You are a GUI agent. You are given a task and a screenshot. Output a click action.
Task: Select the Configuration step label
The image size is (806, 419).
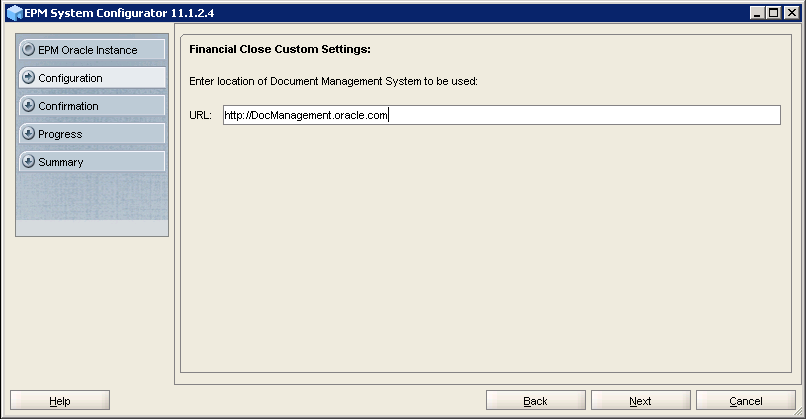[70, 78]
